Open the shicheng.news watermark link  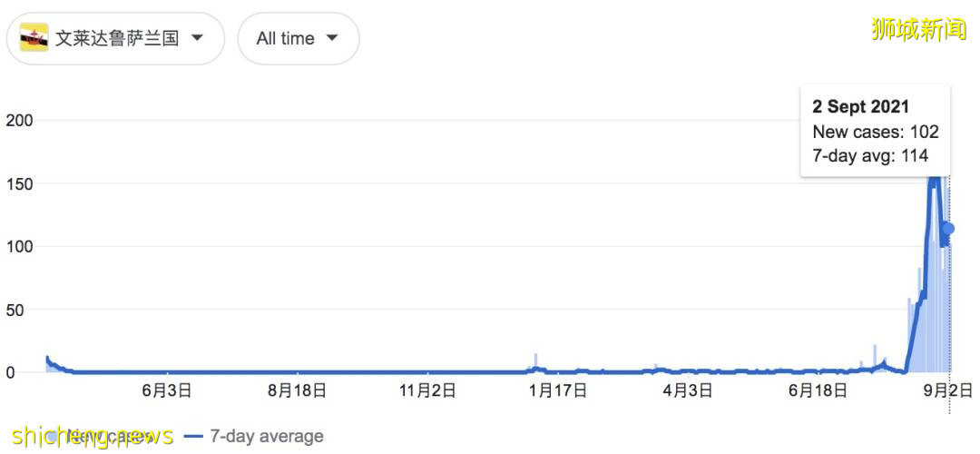(x=91, y=436)
